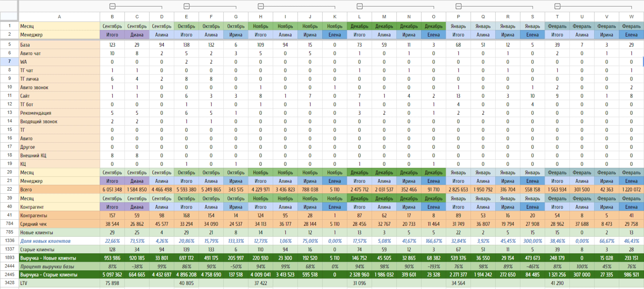Click the revenue cell '5 097 362'
Screen dimensions: 644x289
[112, 274]
